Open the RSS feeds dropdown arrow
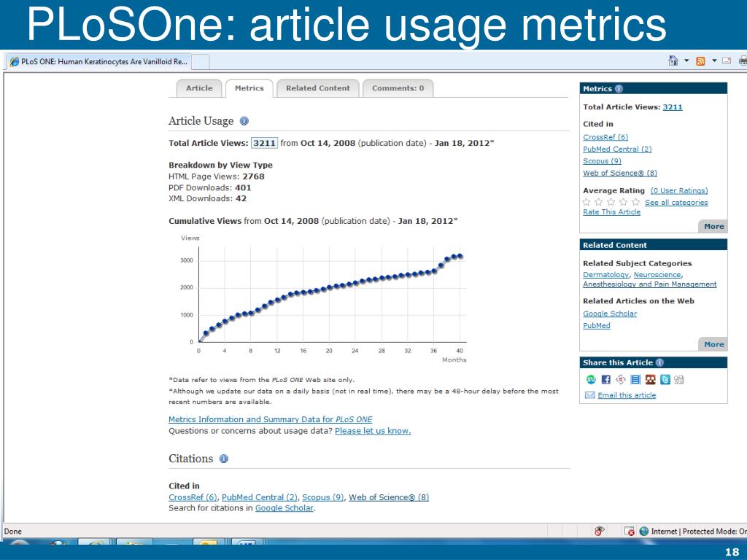The height and width of the screenshot is (560, 747). [x=714, y=61]
